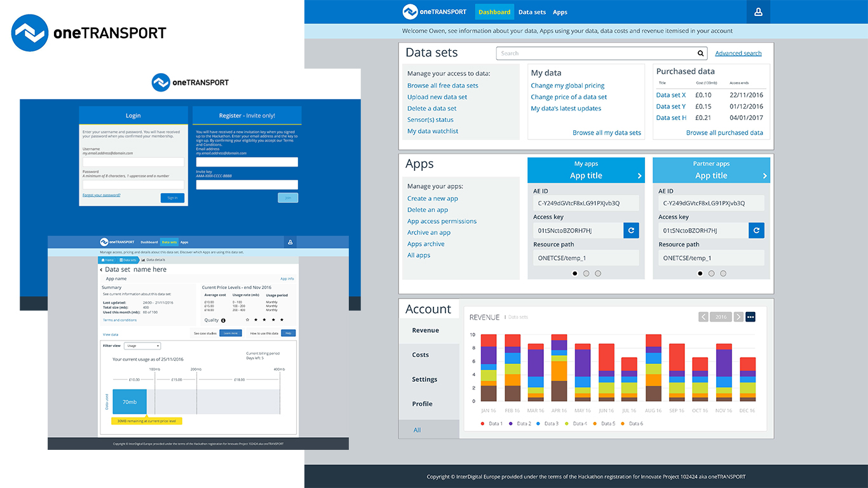
Task: Click Change my global pricing link
Action: 567,86
